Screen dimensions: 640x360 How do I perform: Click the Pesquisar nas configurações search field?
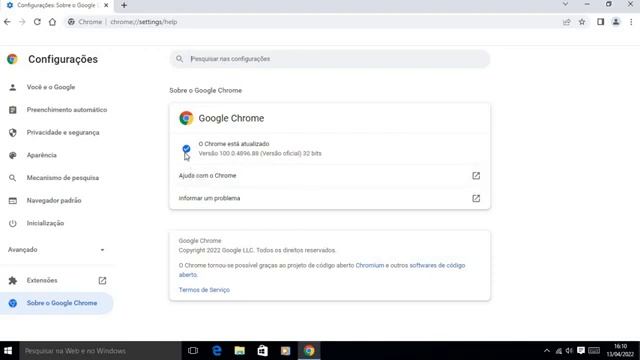tap(330, 59)
